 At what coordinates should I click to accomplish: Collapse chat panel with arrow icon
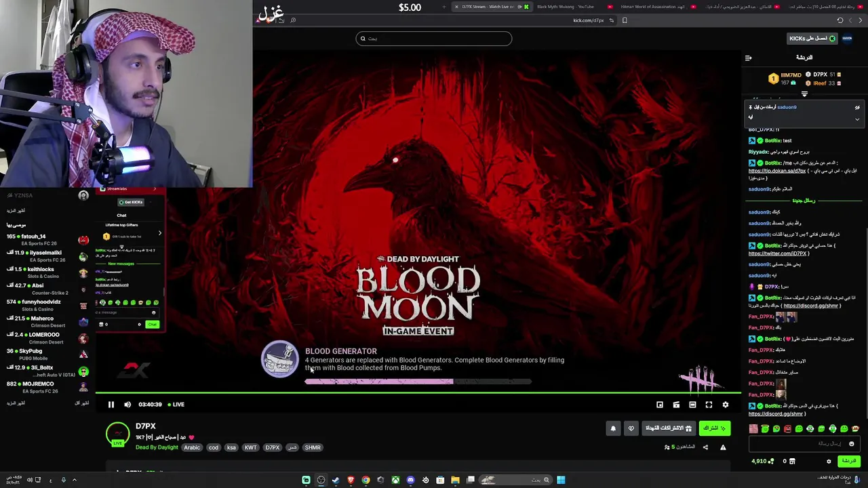(x=749, y=58)
